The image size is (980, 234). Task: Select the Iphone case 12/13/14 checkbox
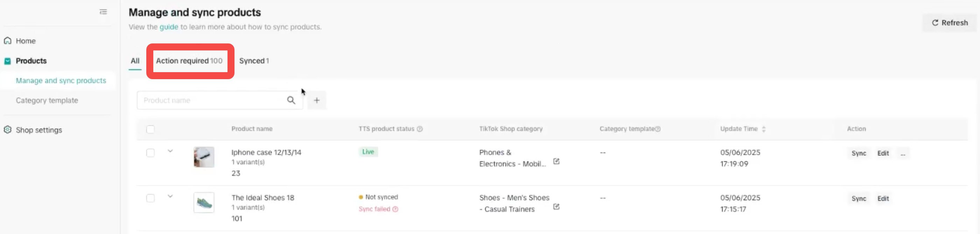click(x=150, y=153)
